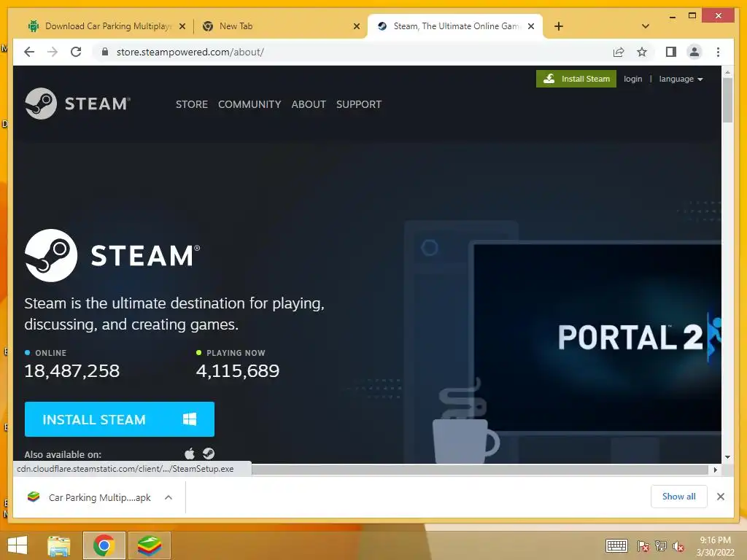
Task: Open the COMMUNITY menu
Action: pos(249,104)
